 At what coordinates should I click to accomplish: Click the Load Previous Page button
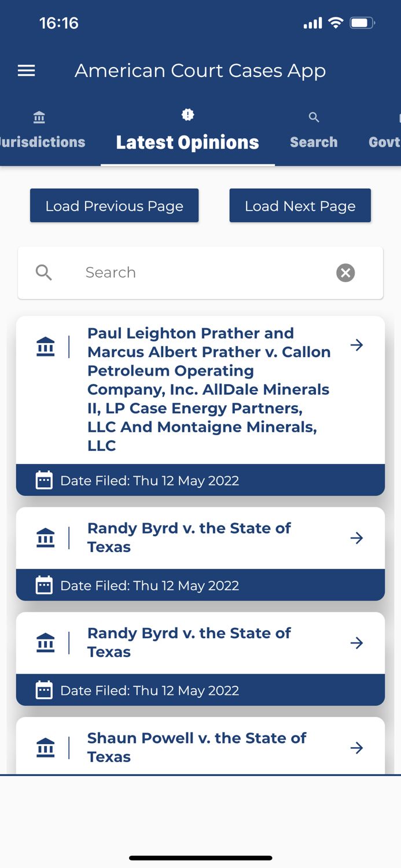(114, 205)
